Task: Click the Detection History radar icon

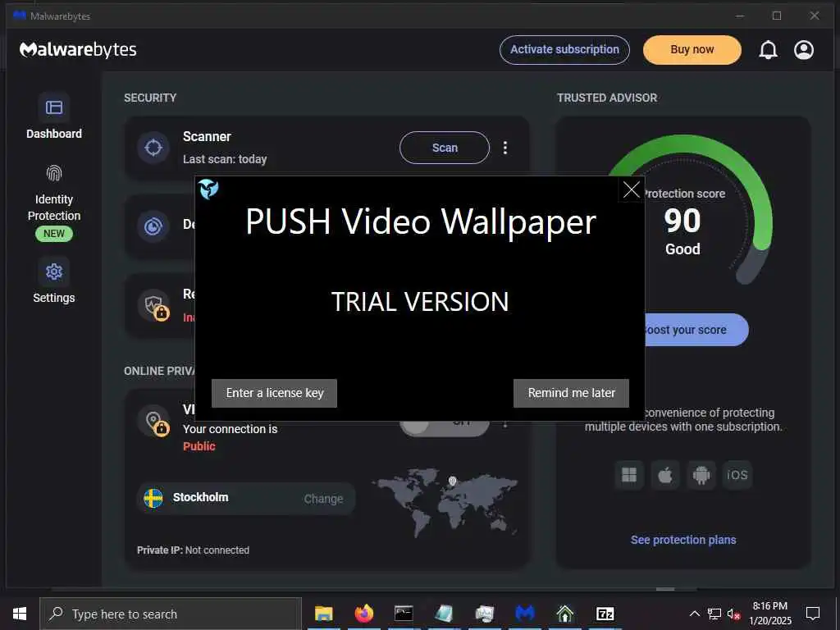Action: point(153,226)
